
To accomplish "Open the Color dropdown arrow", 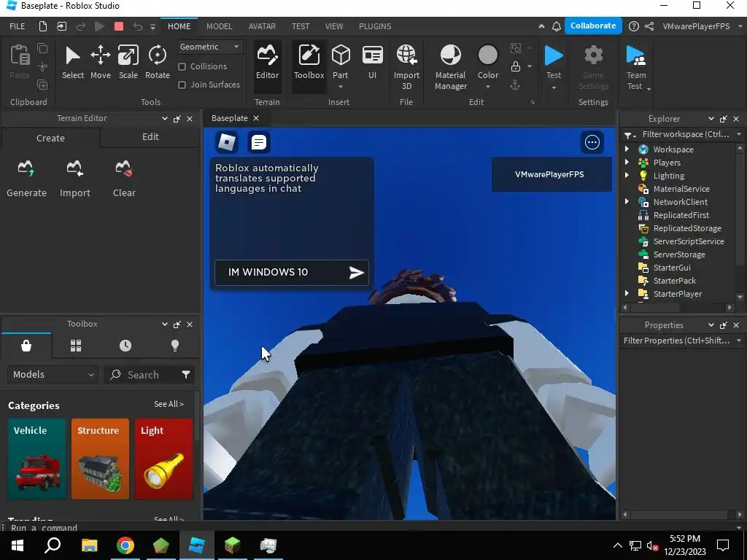I will pyautogui.click(x=488, y=87).
